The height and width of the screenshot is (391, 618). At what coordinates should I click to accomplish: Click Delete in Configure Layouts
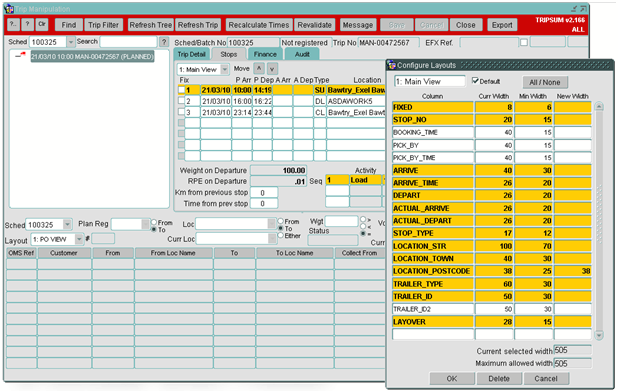tap(499, 378)
